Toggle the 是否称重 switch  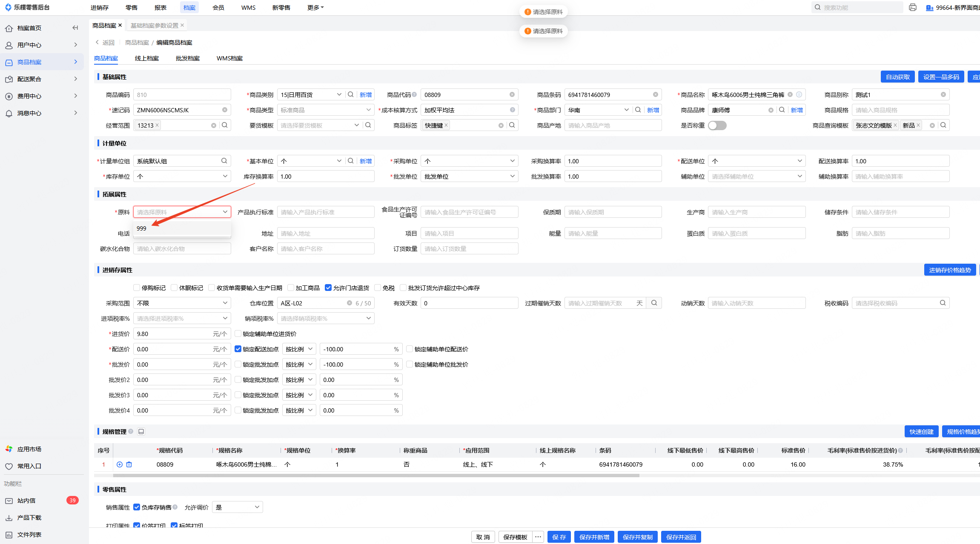pyautogui.click(x=717, y=125)
